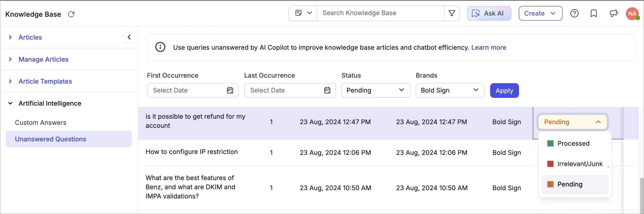
Task: Open the announcements megaphone icon
Action: point(614,13)
